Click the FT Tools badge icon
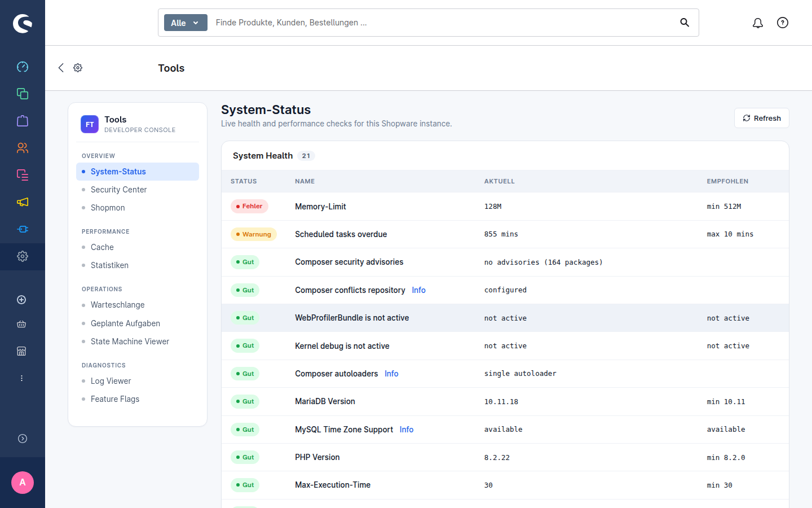Image resolution: width=812 pixels, height=508 pixels. (x=90, y=124)
